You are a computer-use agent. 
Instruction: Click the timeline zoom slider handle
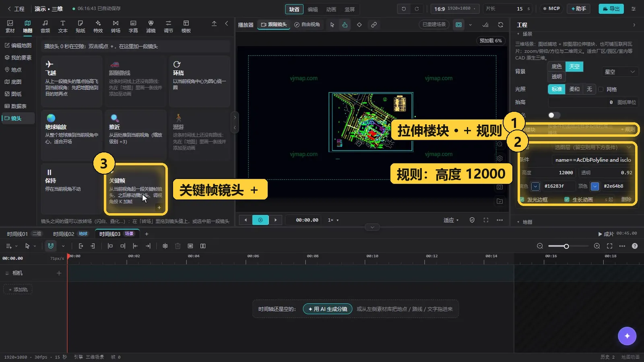click(566, 246)
